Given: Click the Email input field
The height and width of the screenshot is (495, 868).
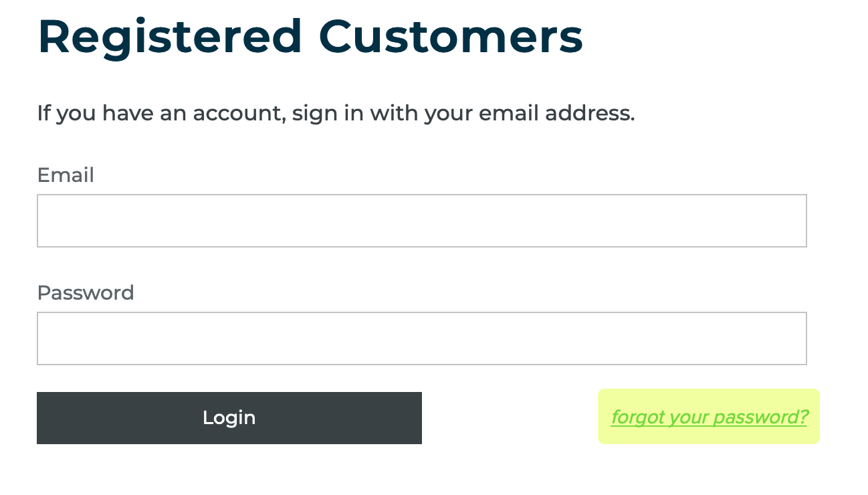Looking at the screenshot, I should (421, 221).
